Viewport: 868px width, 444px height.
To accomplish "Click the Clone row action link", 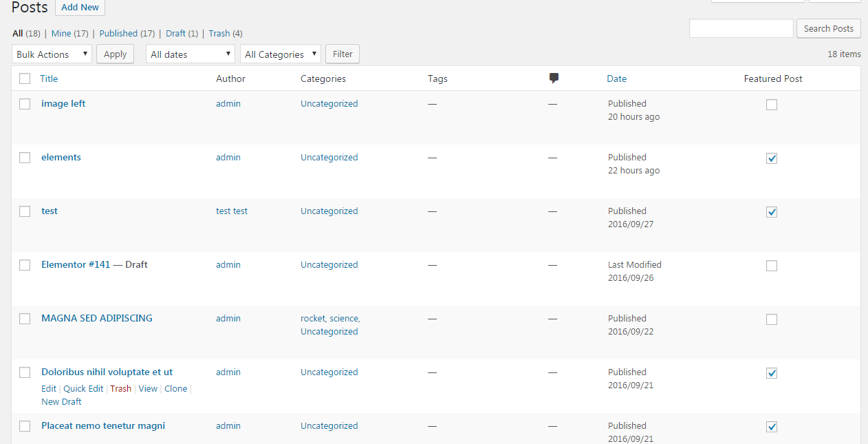I will 175,388.
